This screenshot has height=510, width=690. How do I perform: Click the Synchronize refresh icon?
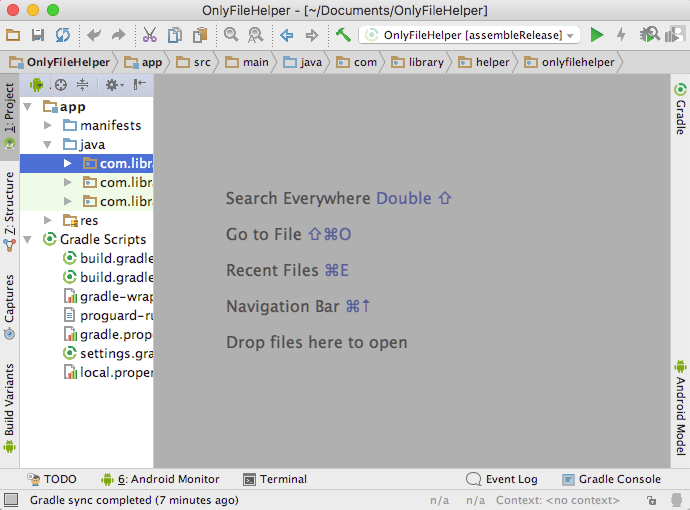tap(62, 35)
